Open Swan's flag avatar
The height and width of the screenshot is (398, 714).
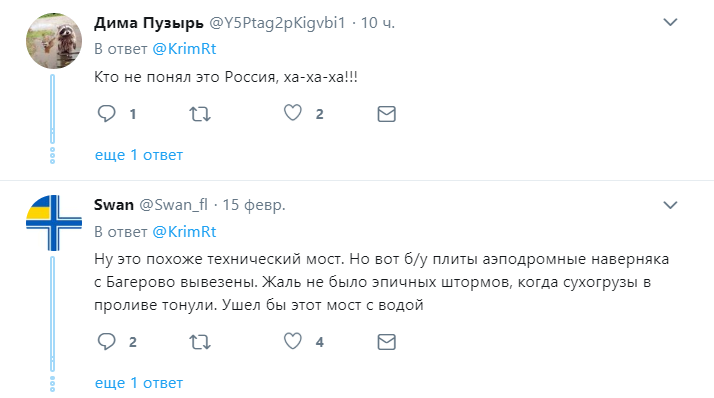pyautogui.click(x=54, y=223)
